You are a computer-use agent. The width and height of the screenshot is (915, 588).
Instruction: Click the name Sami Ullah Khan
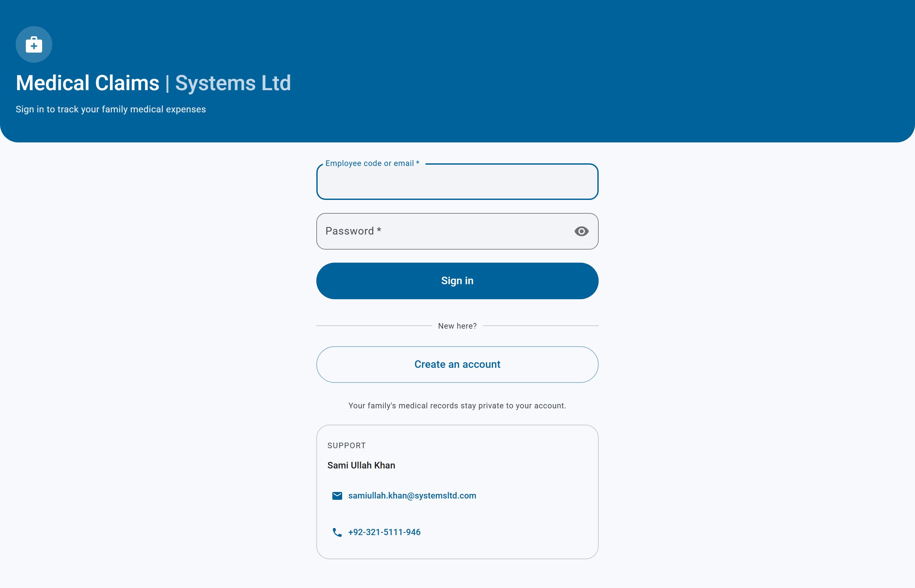361,465
